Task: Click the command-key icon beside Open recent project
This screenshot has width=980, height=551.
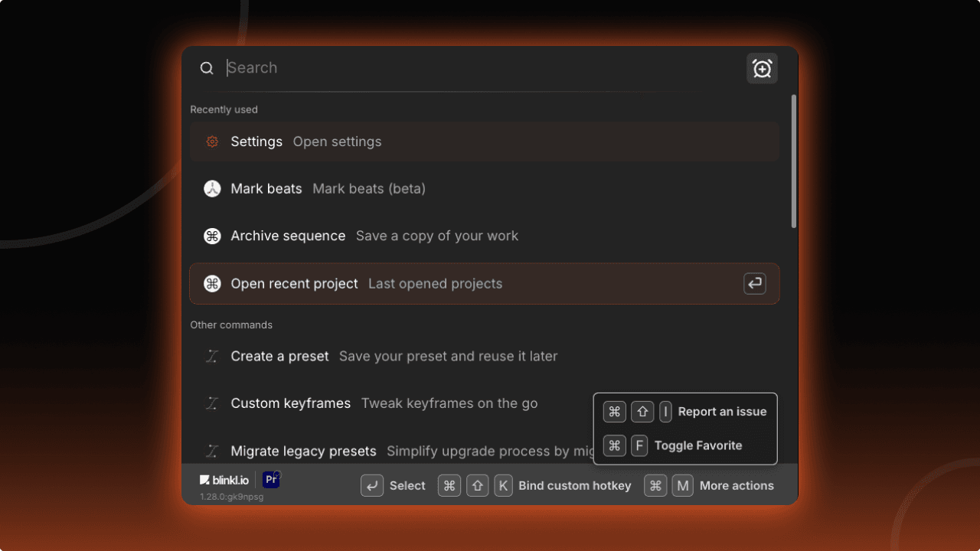Action: point(212,283)
